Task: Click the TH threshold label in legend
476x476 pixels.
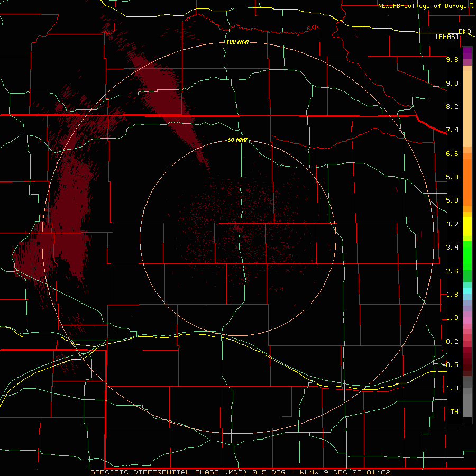Action: click(x=454, y=412)
